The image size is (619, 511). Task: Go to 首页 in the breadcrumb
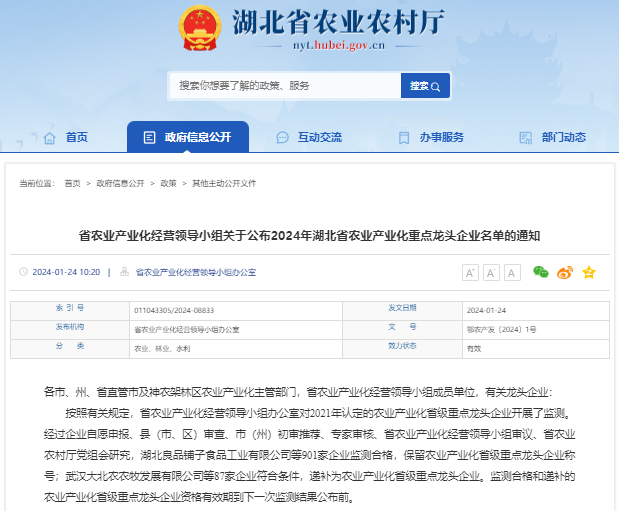point(72,183)
